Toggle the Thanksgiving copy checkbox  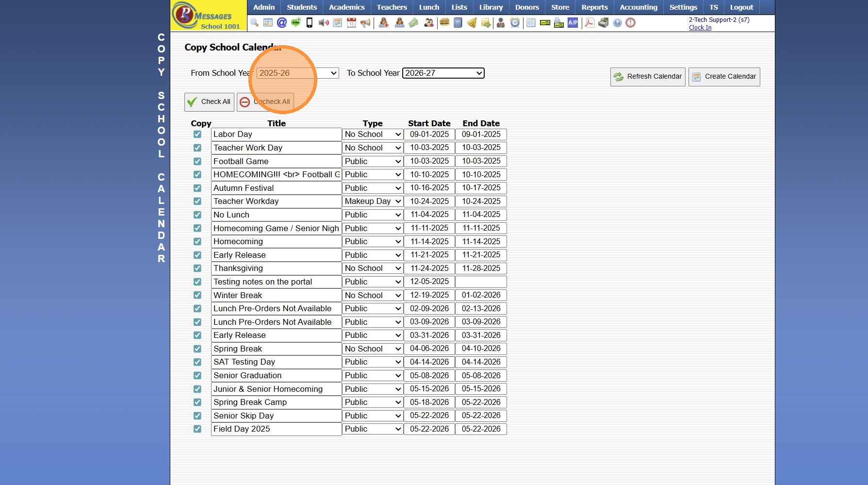tap(197, 268)
